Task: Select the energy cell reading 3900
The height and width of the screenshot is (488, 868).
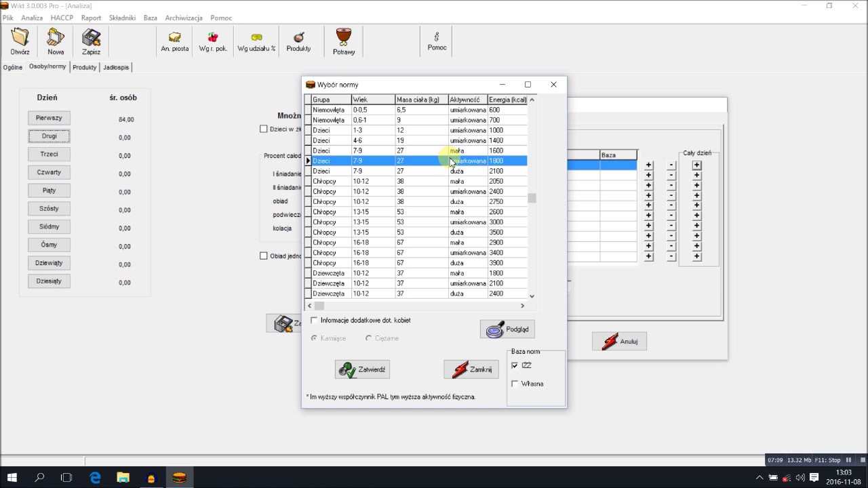Action: coord(507,263)
